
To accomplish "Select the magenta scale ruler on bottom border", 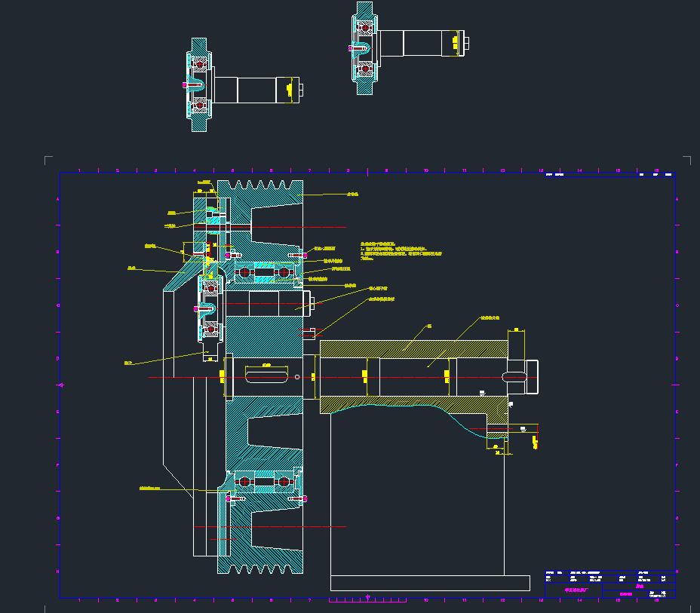I will click(x=367, y=600).
